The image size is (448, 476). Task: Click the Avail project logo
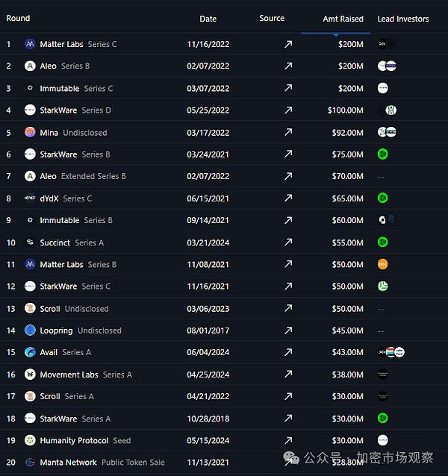point(30,352)
